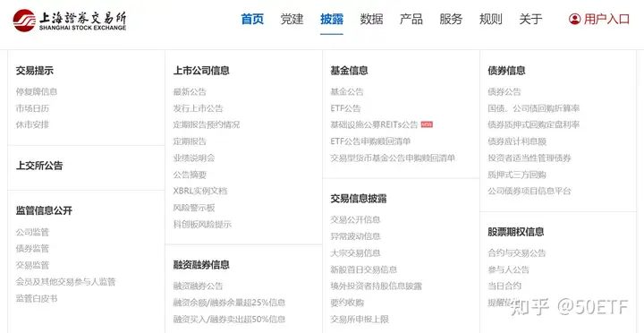Click the Shanghai Stock Exchange logo
The image size is (644, 333).
click(x=70, y=21)
